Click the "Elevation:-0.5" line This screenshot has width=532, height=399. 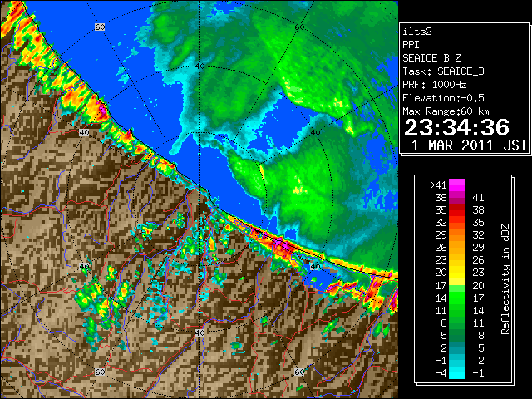click(443, 98)
